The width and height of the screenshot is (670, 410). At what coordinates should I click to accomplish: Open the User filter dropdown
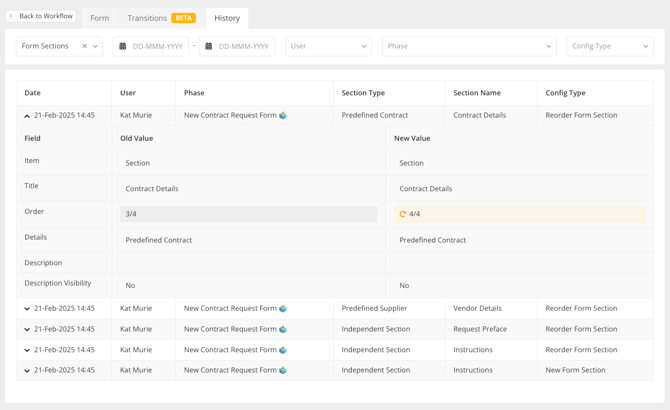(x=328, y=46)
